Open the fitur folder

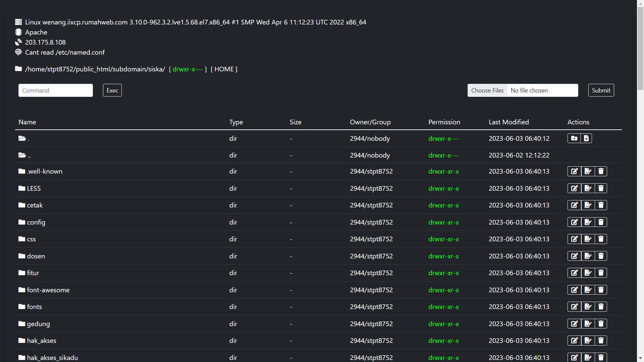33,273
